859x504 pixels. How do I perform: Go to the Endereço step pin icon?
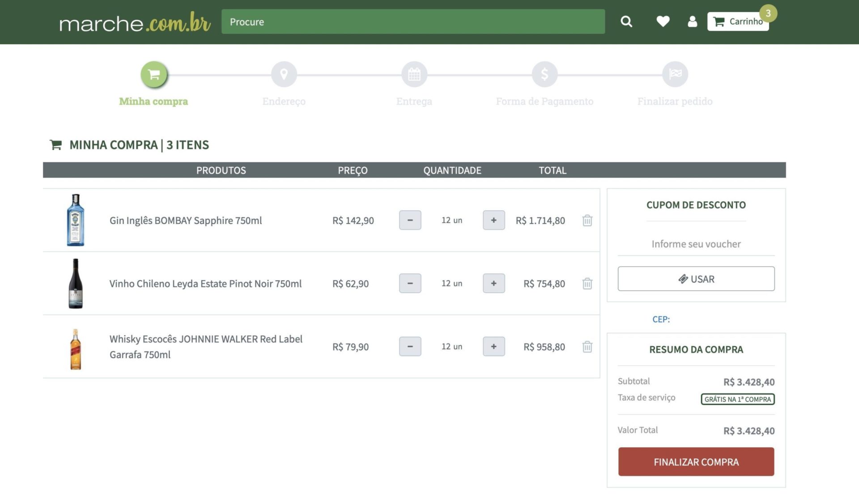pos(284,74)
